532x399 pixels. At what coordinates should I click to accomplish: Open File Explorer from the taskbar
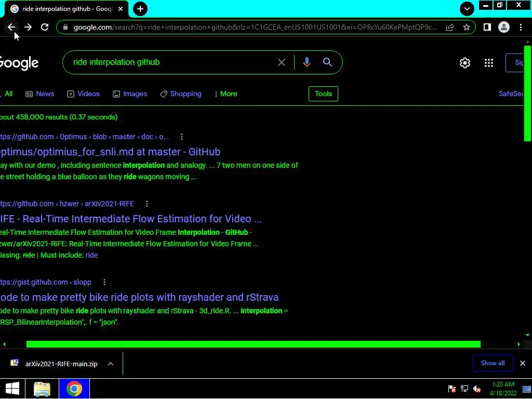coord(42,389)
